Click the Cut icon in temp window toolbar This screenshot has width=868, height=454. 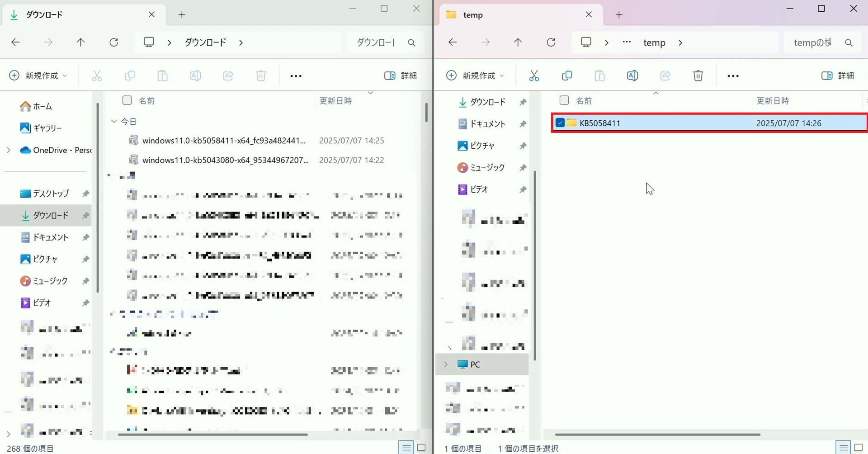(534, 76)
